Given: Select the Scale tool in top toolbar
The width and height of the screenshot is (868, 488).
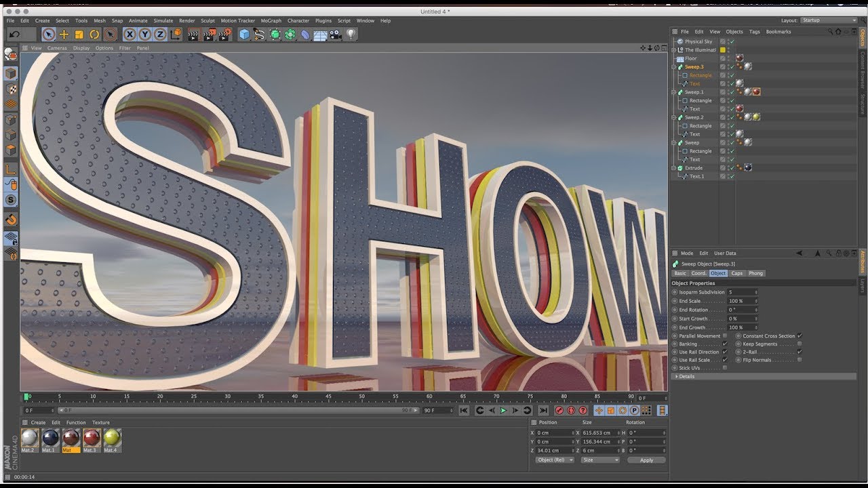Looking at the screenshot, I should click(79, 35).
